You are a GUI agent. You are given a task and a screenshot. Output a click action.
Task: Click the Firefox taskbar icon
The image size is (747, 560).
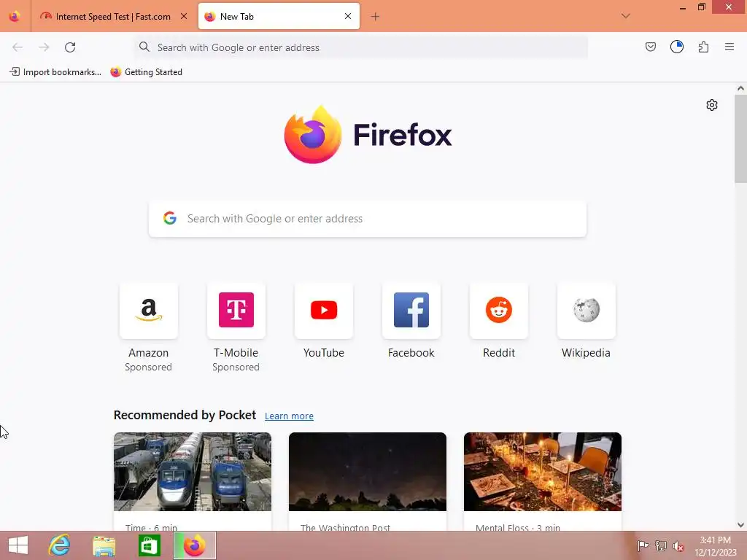tap(194, 545)
